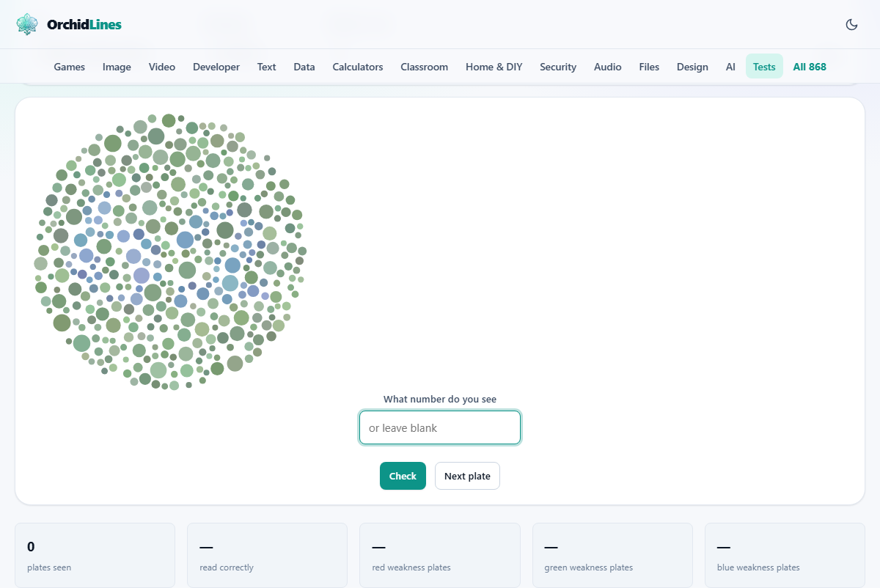
Task: Toggle dark mode with the moon icon
Action: (851, 24)
